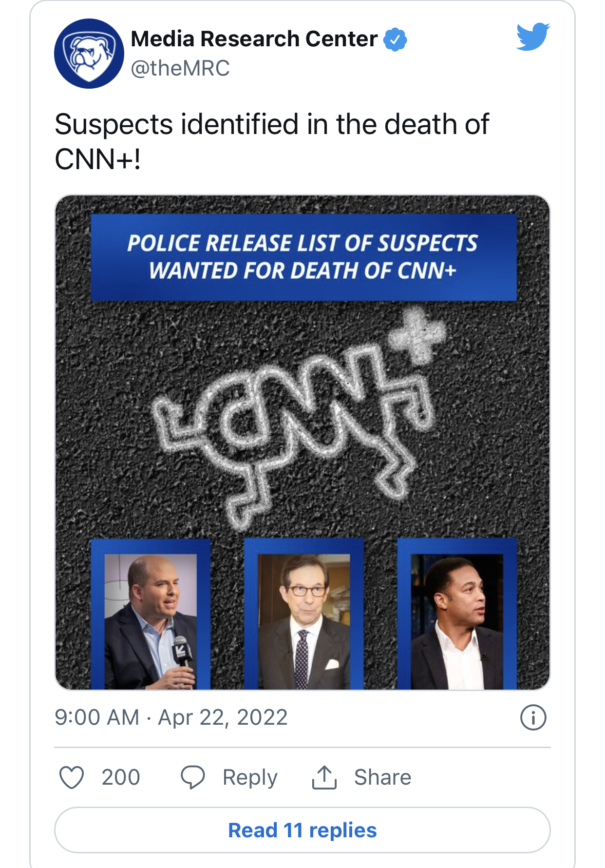Open the tweet info circle icon
Screen dimensions: 605x868
click(x=533, y=717)
